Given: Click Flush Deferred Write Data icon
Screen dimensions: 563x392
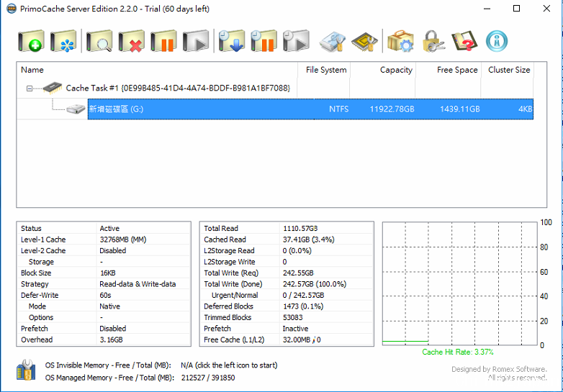Looking at the screenshot, I should point(232,41).
